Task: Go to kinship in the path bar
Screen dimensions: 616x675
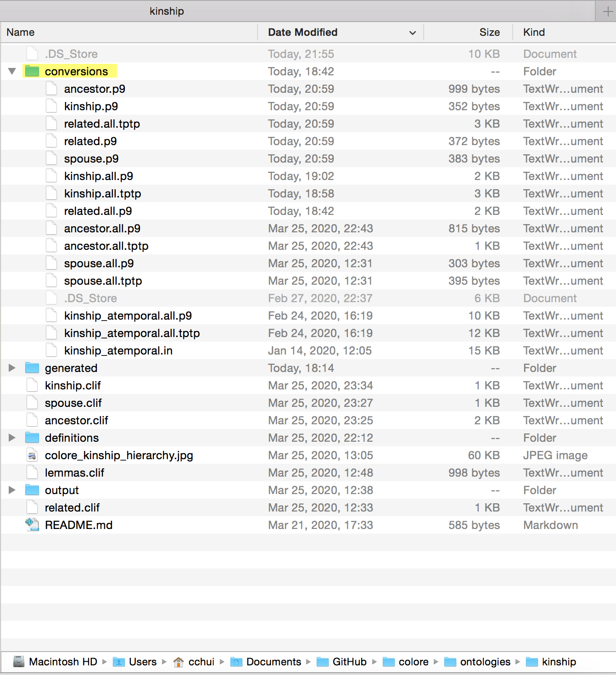Action: [559, 662]
